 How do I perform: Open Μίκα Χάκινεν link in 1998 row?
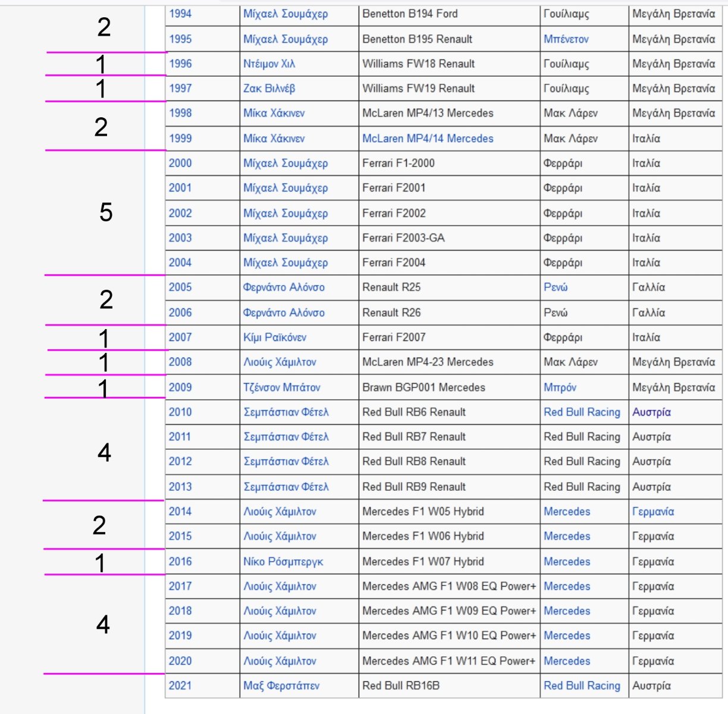pos(274,113)
